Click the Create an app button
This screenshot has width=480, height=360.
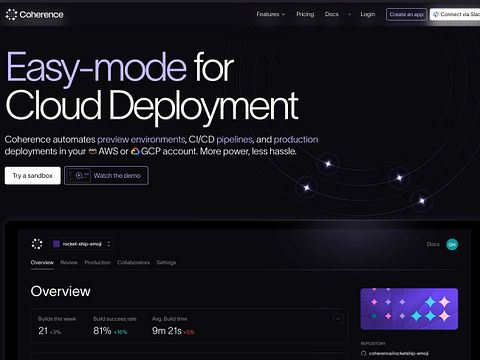tap(406, 14)
